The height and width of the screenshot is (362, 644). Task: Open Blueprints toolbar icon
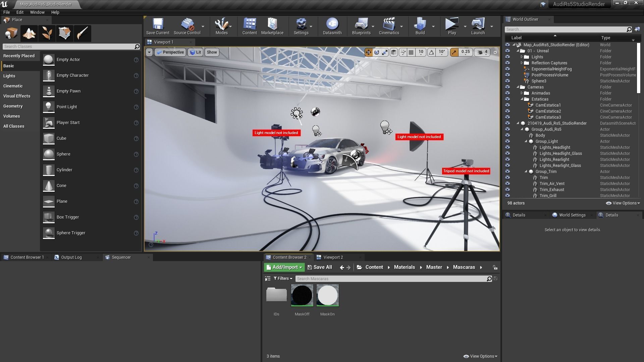coord(361,26)
